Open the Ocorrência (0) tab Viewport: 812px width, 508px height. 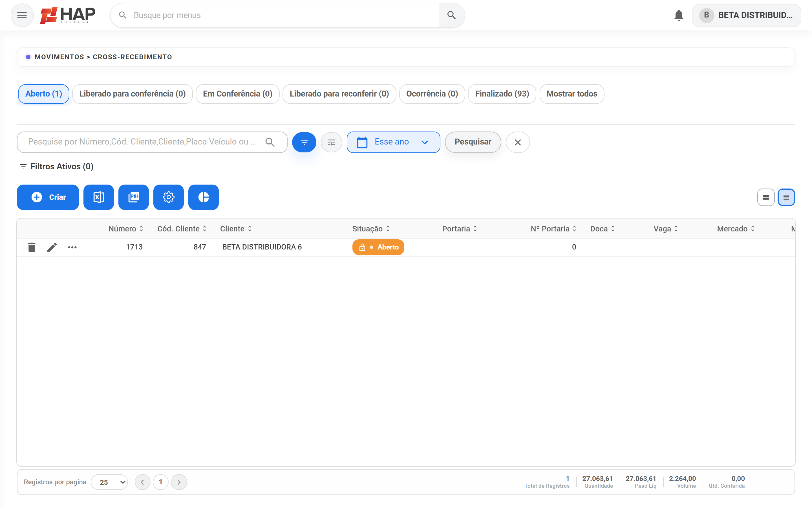point(432,94)
